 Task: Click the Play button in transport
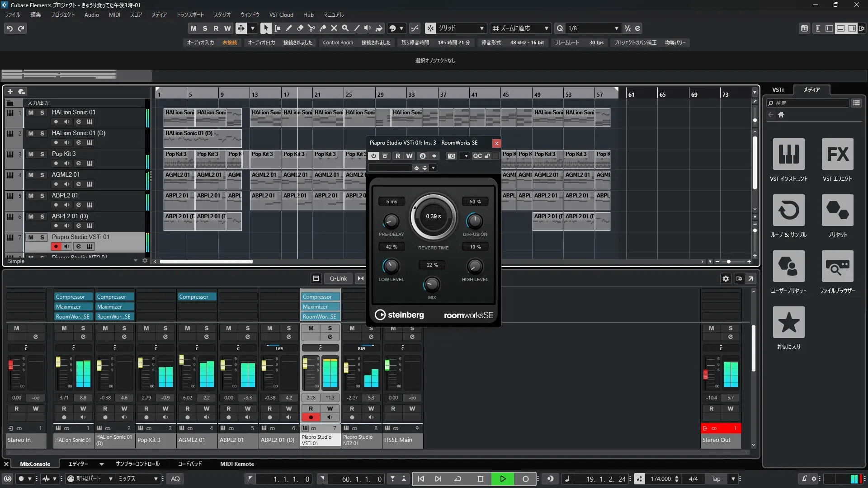[x=503, y=479]
